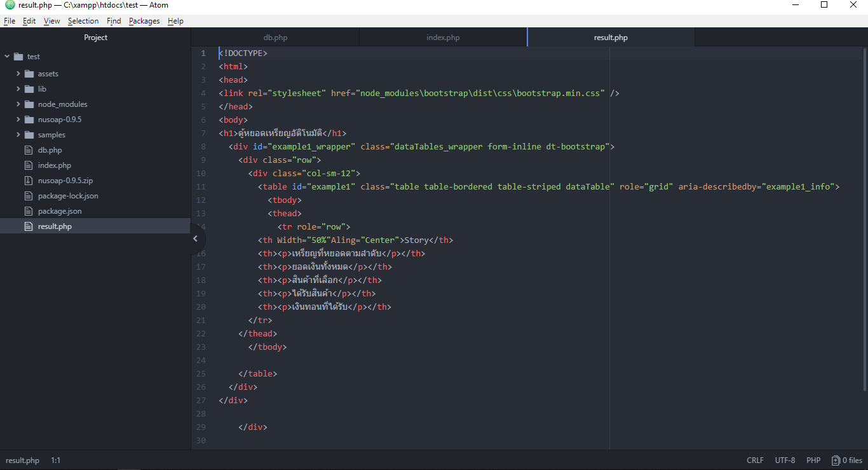The image size is (868, 470).
Task: Select result.php in the project tree
Action: 95,226
